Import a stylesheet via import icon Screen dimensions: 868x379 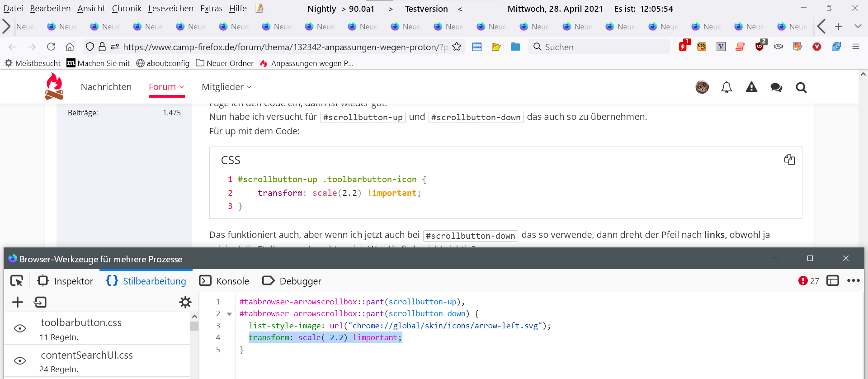[40, 302]
